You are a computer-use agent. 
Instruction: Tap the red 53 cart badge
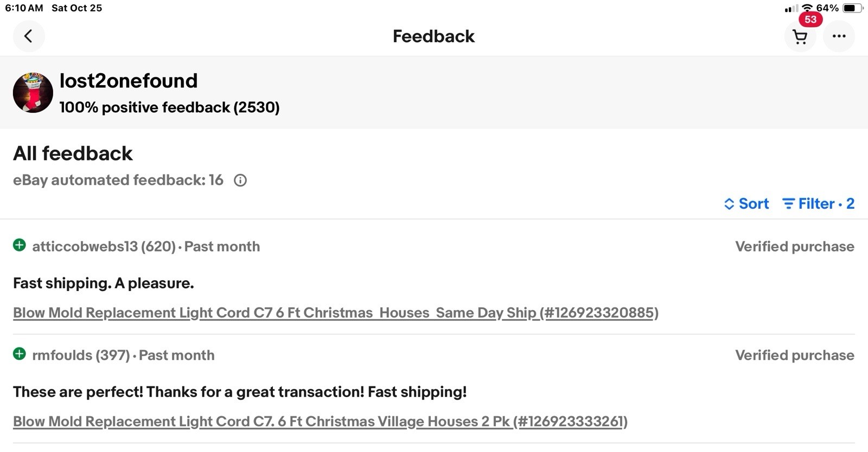point(810,20)
